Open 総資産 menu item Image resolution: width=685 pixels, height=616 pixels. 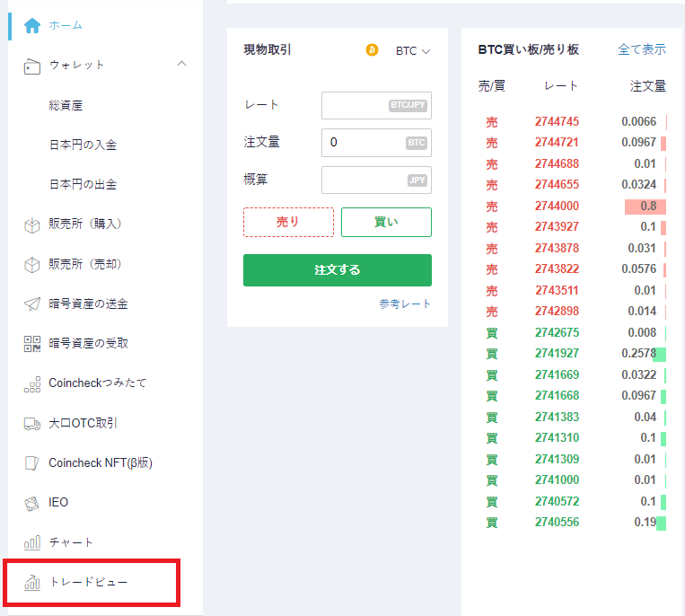[x=66, y=105]
